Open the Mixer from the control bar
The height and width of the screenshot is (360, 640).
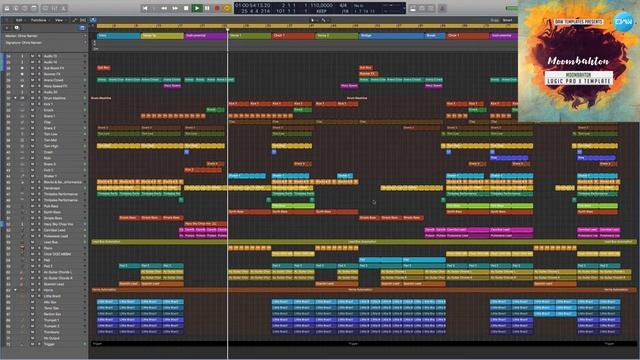pos(55,8)
